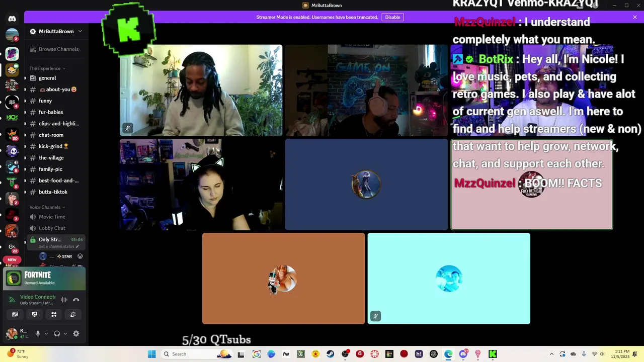The height and width of the screenshot is (362, 644).
Task: Dismiss the Streamer Mode banner
Action: pos(635,17)
